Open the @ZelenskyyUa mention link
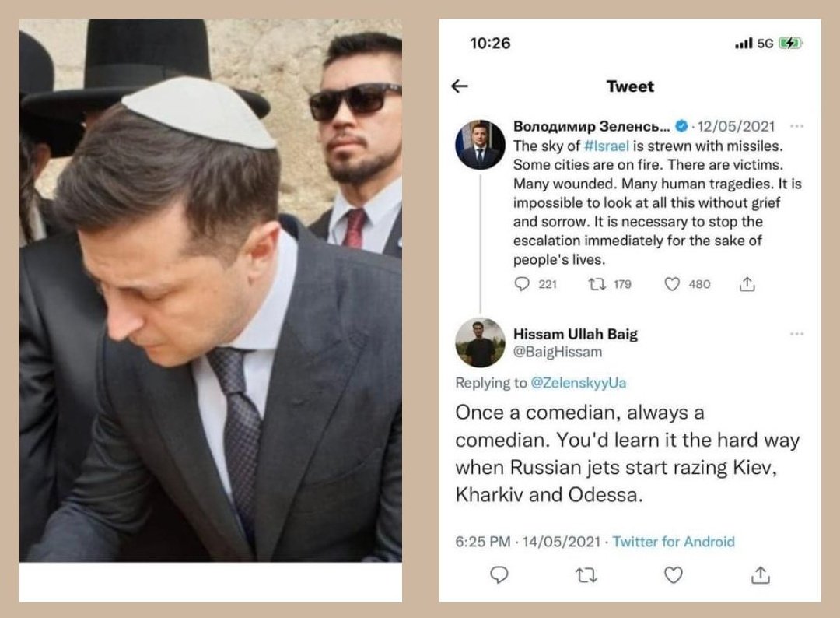Viewport: 840px width, 618px height. coord(578,382)
